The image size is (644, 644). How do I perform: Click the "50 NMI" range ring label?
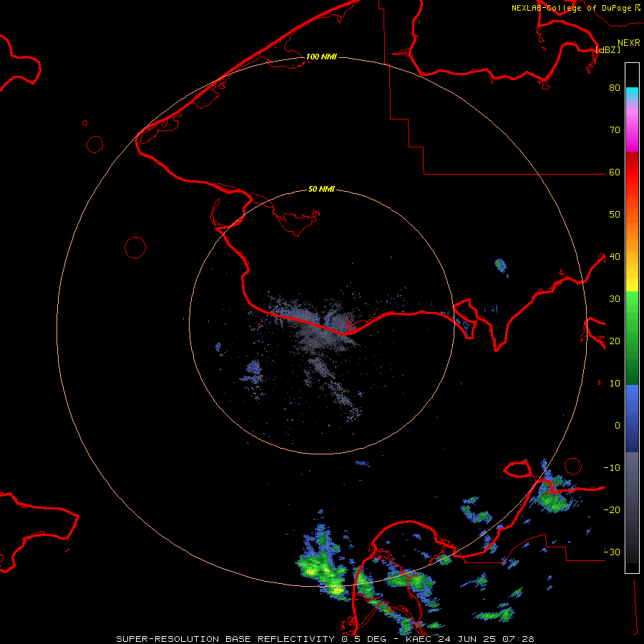(x=321, y=190)
